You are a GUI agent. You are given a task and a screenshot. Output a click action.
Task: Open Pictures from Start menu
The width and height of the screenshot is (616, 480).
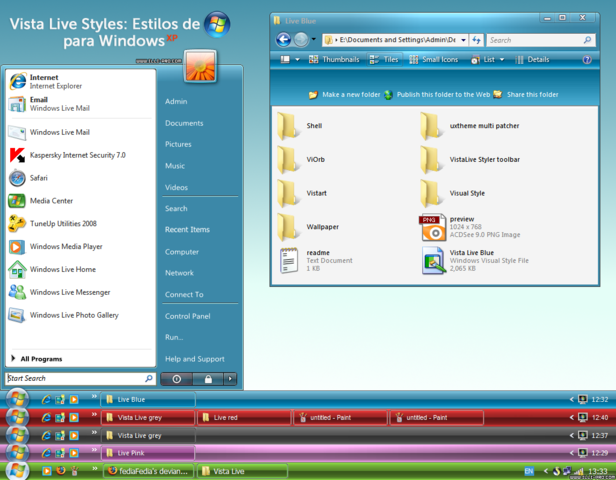tap(178, 144)
